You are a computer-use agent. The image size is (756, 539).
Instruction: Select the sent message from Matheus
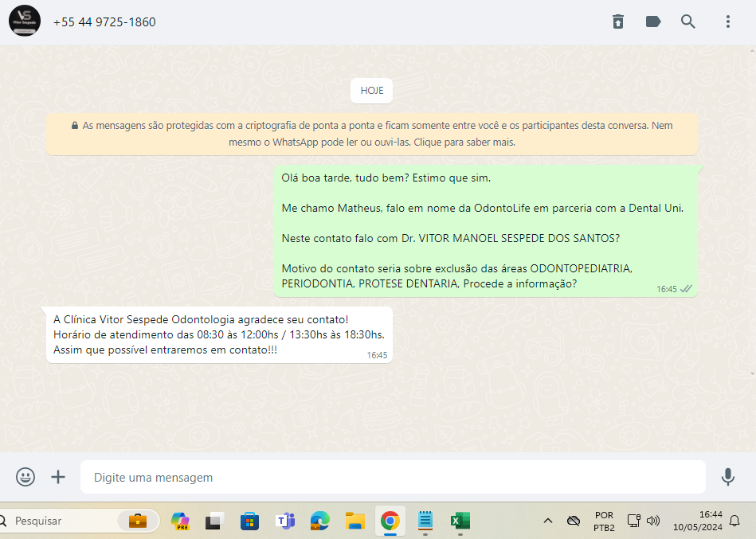[485, 231]
